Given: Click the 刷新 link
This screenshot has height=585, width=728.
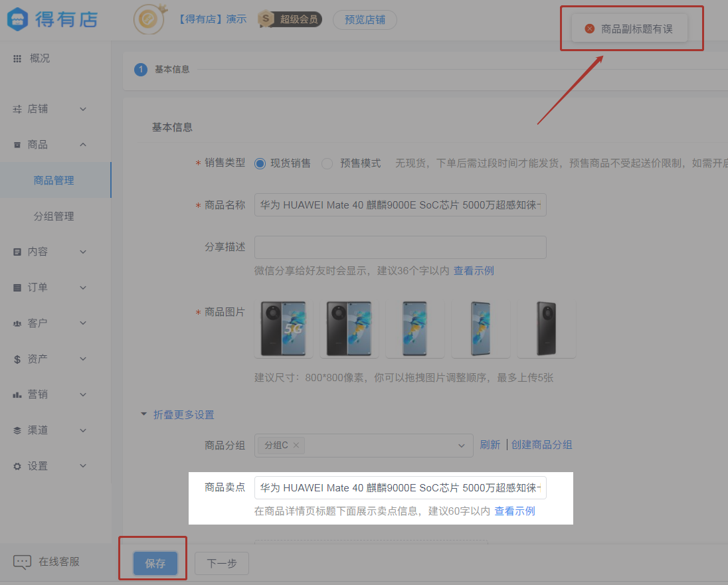Looking at the screenshot, I should tap(490, 445).
